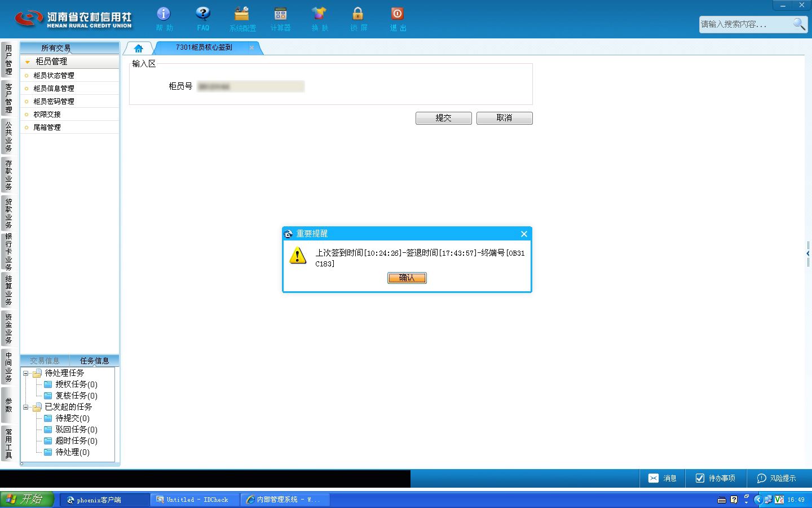The height and width of the screenshot is (508, 812).
Task: Open 权限交接 menu item
Action: tap(47, 114)
